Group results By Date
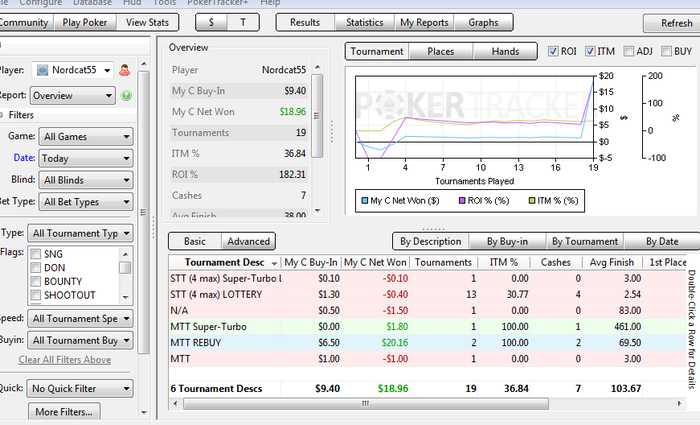This screenshot has width=700, height=425. 662,242
